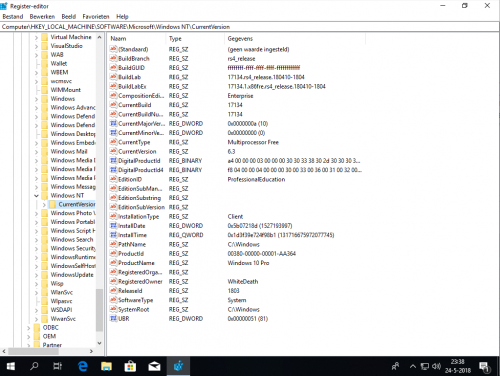500x376 pixels.
Task: Expand the VisualStudio key
Action: [36, 46]
